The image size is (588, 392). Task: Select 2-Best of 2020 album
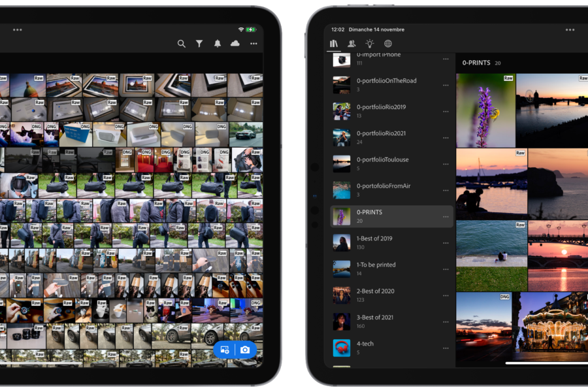pos(391,295)
